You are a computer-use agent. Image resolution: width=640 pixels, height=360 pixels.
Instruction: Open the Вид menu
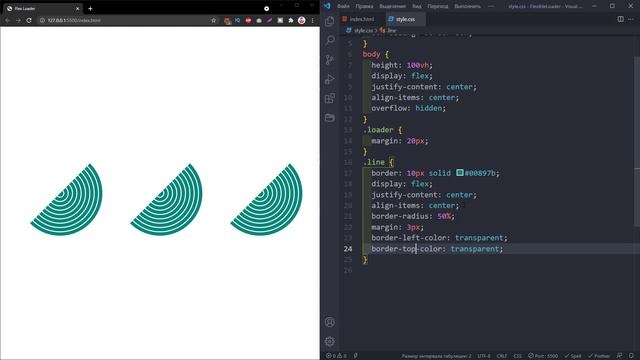click(x=417, y=6)
